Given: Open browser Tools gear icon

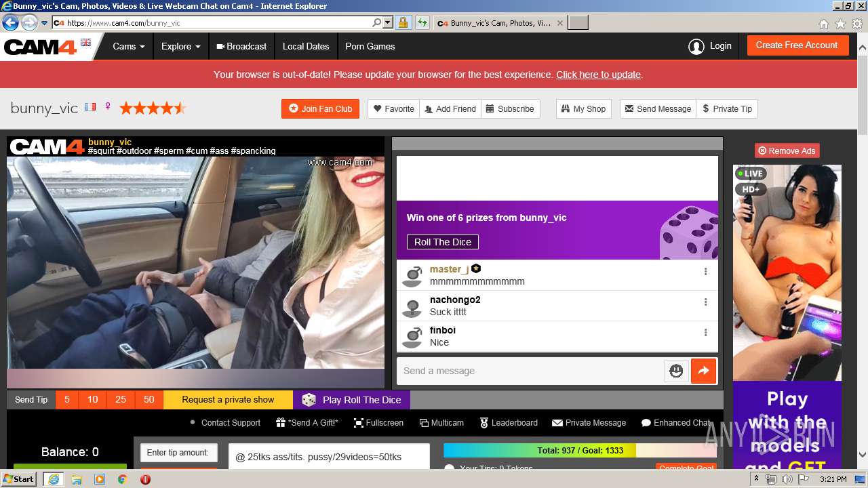Looking at the screenshot, I should coord(857,24).
